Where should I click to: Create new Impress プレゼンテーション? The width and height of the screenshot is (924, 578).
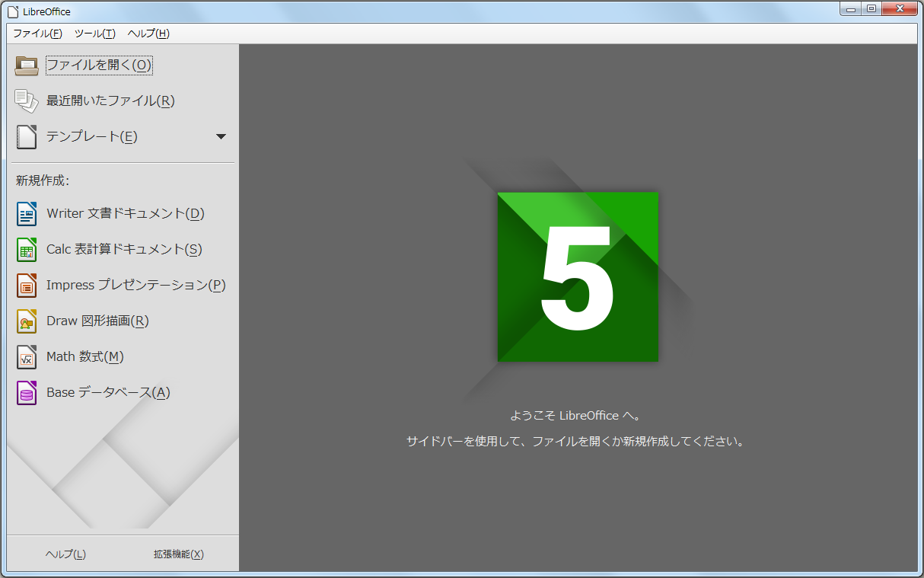click(x=136, y=286)
